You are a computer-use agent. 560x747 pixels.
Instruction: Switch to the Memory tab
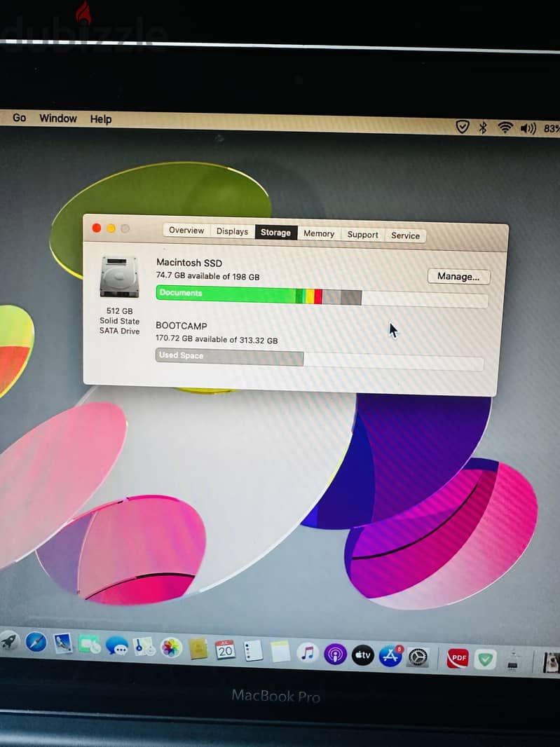(x=319, y=234)
